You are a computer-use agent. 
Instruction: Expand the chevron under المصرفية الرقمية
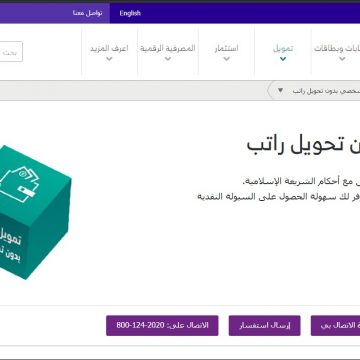[168, 59]
